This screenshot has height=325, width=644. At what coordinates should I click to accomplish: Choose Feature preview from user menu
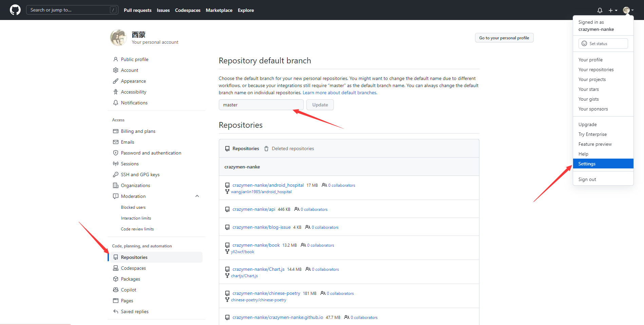pos(603,144)
